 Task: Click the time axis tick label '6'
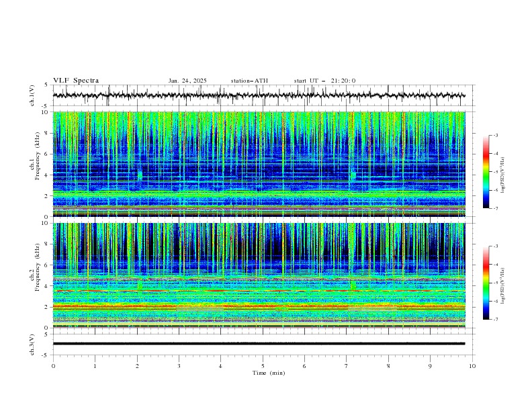tap(304, 366)
